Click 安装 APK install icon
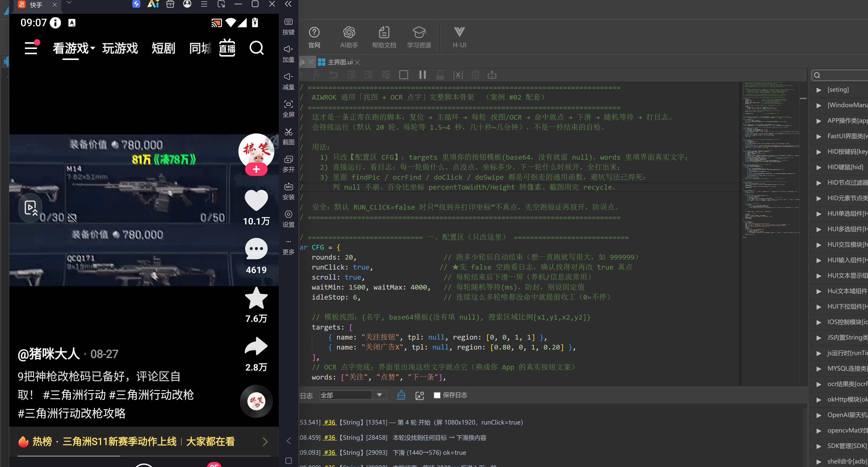Image resolution: width=868 pixels, height=467 pixels. click(288, 191)
